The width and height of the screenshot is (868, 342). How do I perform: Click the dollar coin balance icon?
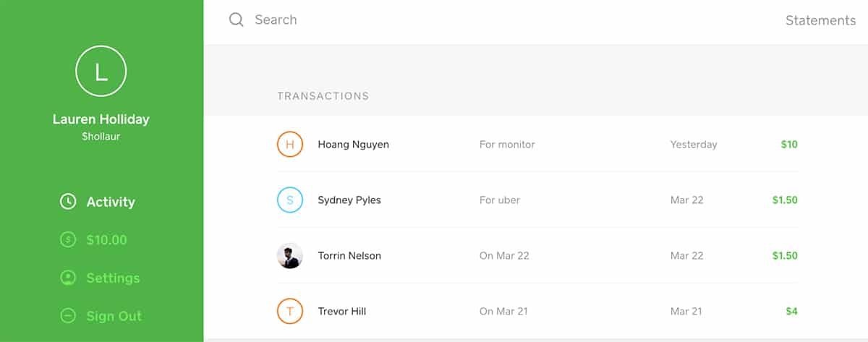coord(68,240)
